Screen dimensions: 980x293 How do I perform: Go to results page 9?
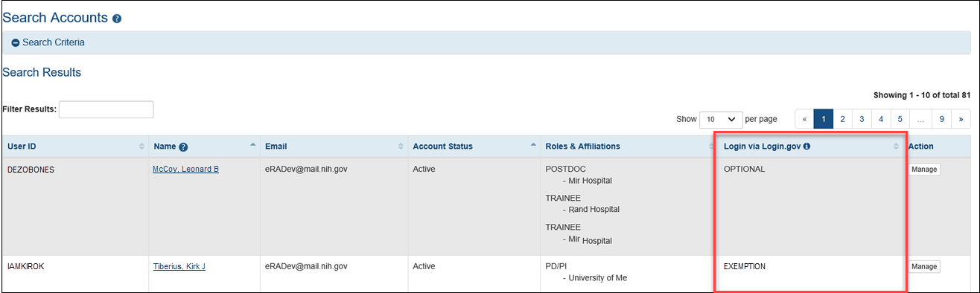tap(941, 119)
